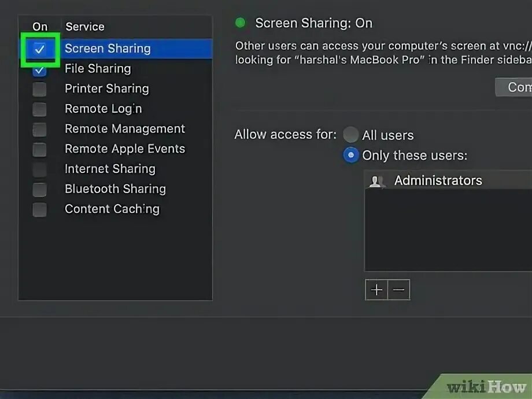Select Screen Sharing in the service list

point(108,49)
